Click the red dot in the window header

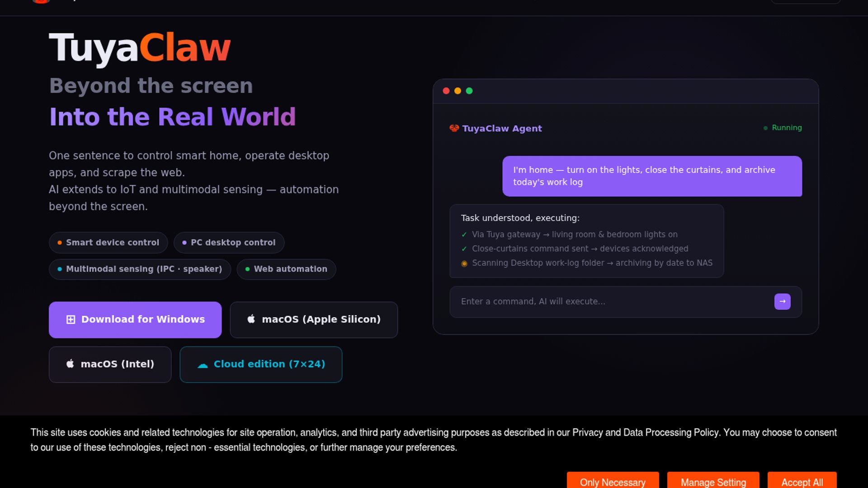tap(446, 91)
